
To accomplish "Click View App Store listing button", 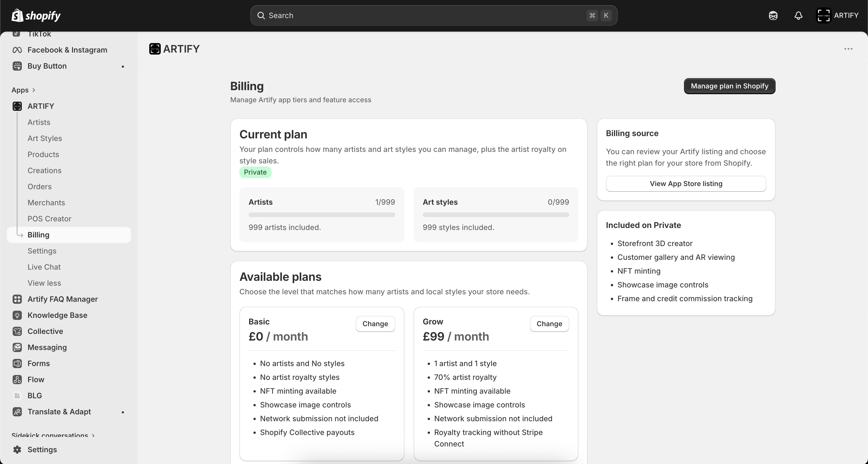I will pos(686,184).
